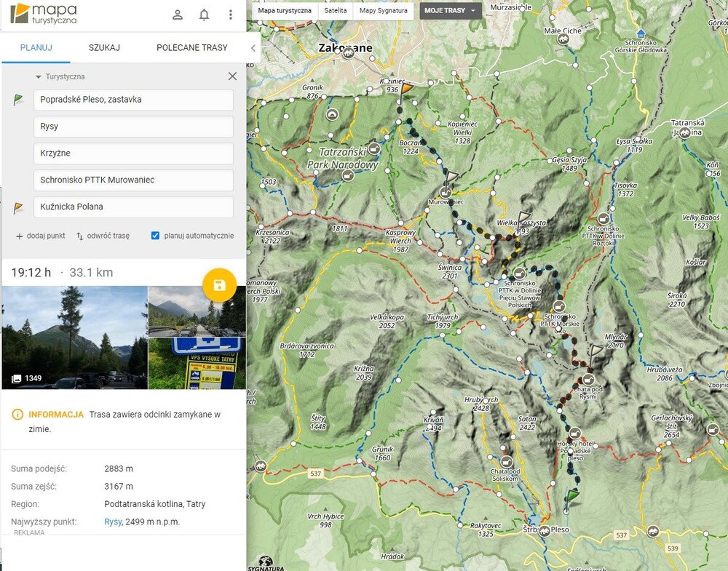Viewport: 728px width, 571px height.
Task: Switch to the SZUKAJ tab
Action: 104,48
